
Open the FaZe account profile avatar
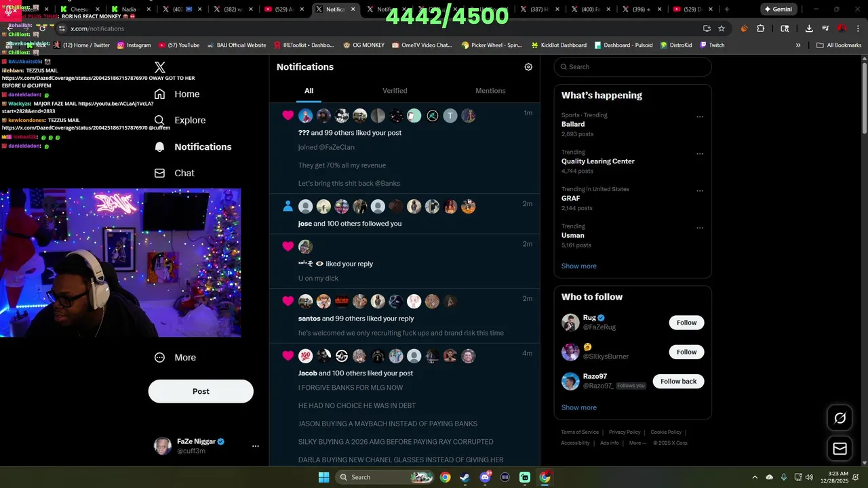pyautogui.click(x=163, y=446)
